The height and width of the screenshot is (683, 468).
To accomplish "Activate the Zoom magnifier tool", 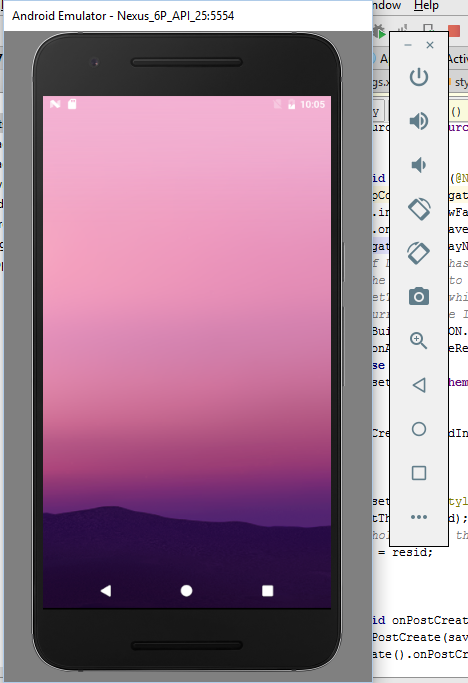I will [419, 340].
